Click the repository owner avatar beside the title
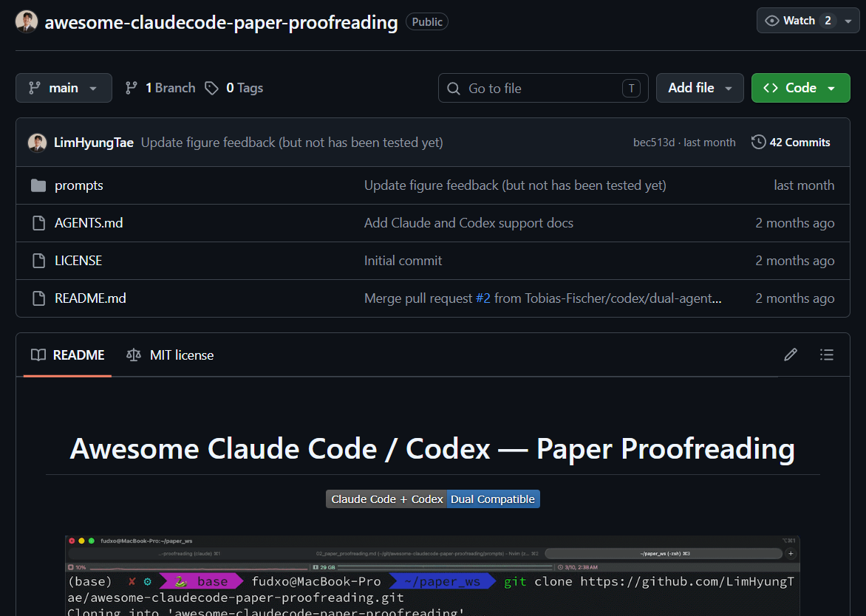The width and height of the screenshot is (866, 616). [x=27, y=21]
